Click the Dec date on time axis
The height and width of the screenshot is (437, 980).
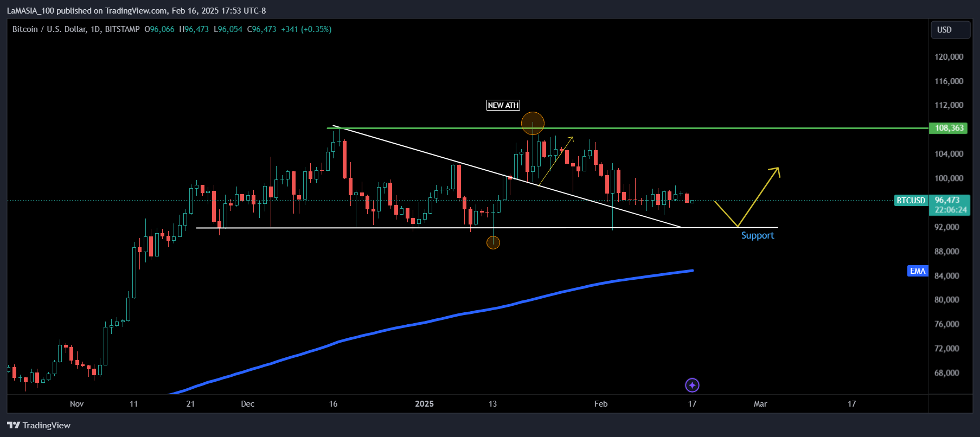tap(248, 404)
